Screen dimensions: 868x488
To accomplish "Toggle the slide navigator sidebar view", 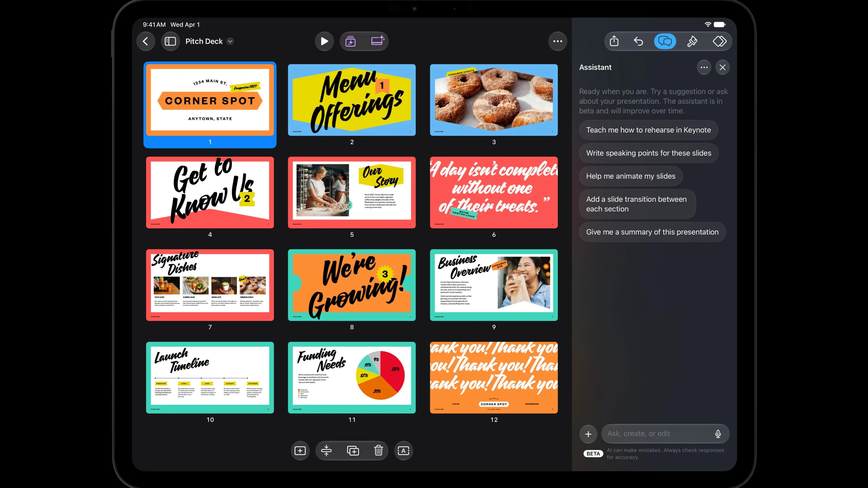I will tap(170, 41).
